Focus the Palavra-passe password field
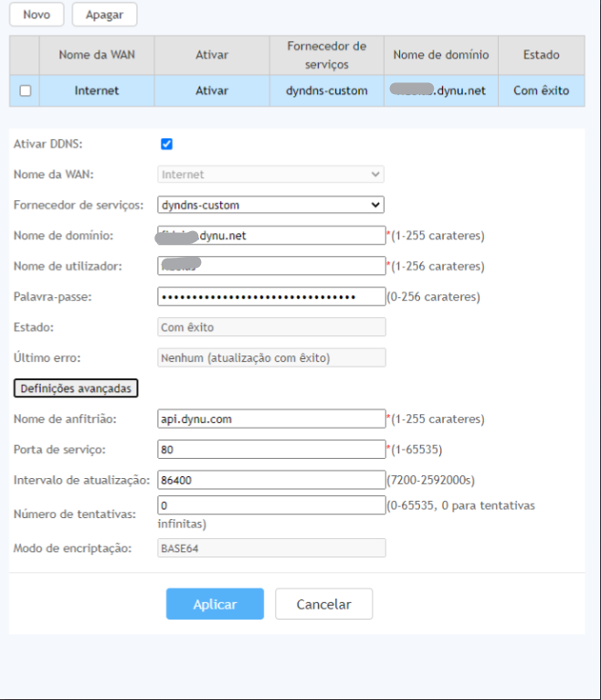601x700 pixels. [270, 296]
